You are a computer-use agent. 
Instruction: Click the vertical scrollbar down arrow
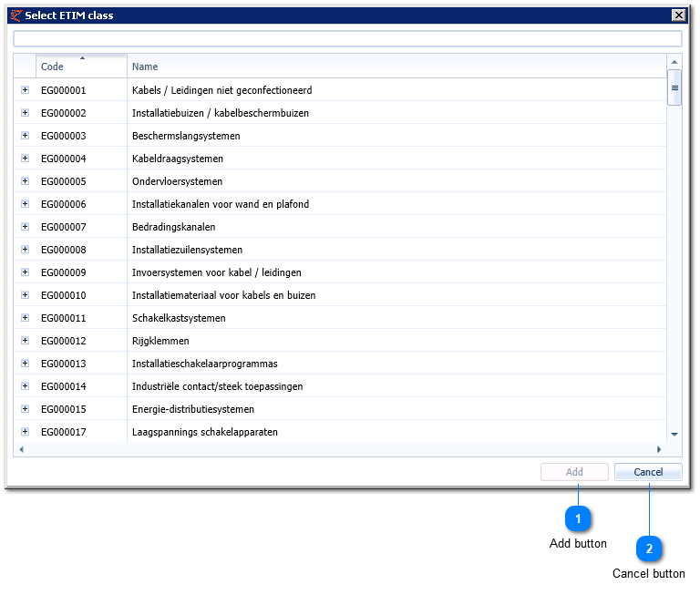click(x=674, y=434)
